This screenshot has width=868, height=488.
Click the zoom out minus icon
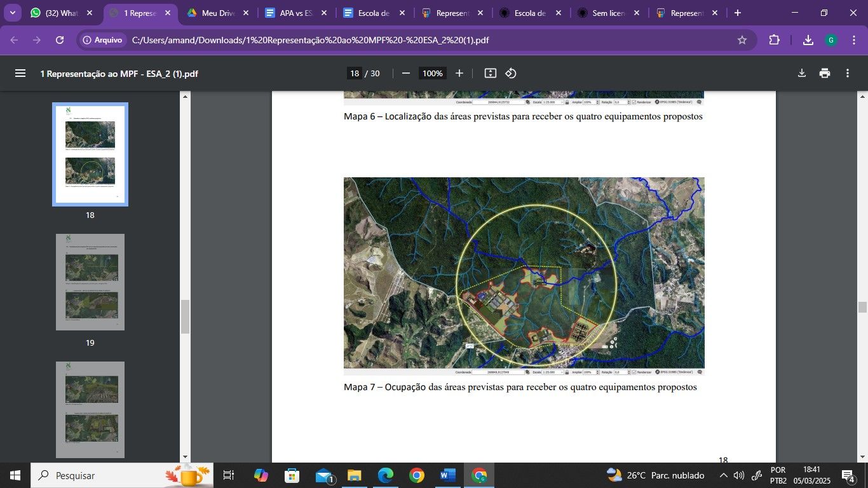[x=406, y=73]
